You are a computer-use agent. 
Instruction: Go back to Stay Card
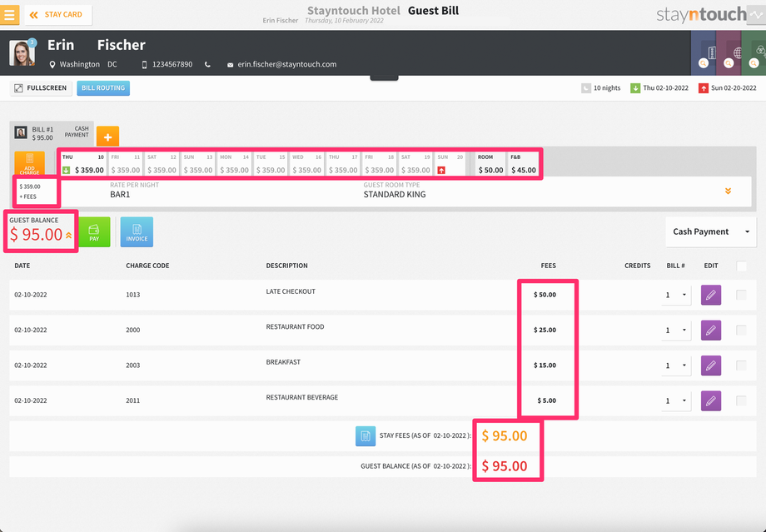pos(57,15)
